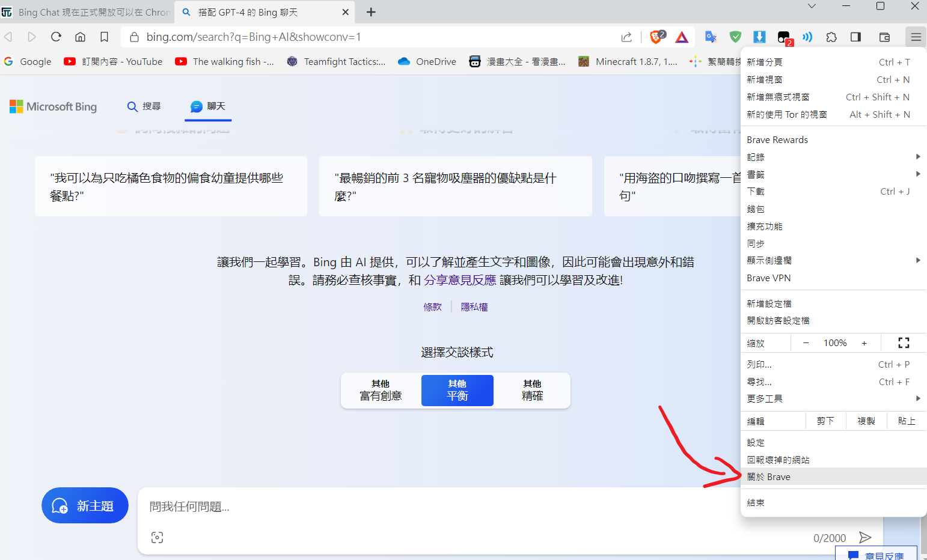Screen dimensions: 927x560
Task: Close the hamburger main menu button
Action: (916, 37)
